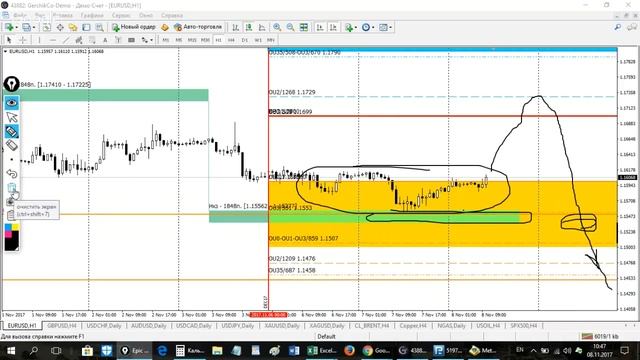Screen dimensions: 640x360
Task: Select the Equidistant Channel tool
Action: tap(79, 40)
